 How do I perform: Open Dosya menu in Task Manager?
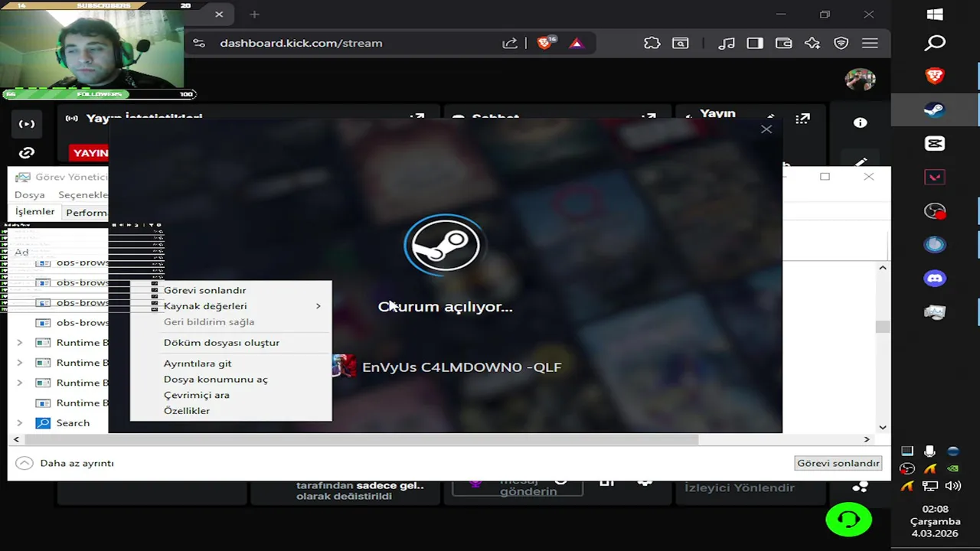coord(30,195)
